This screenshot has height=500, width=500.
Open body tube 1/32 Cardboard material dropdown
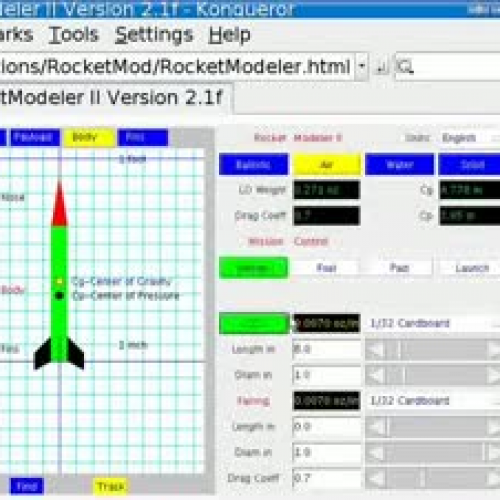pyautogui.click(x=433, y=323)
